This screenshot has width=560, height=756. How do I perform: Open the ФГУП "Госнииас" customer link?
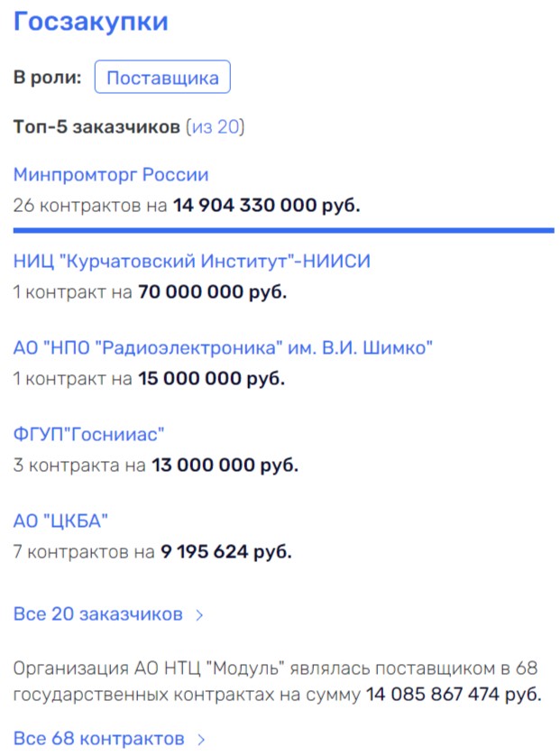87,434
